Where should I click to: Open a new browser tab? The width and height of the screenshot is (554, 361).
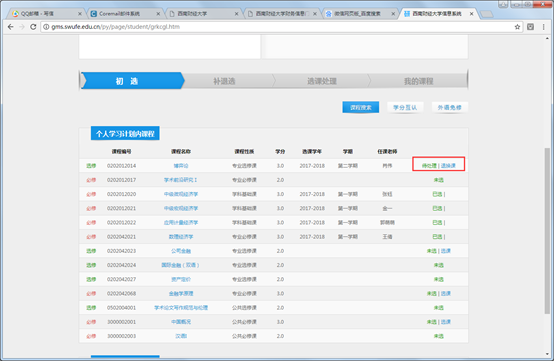(487, 14)
